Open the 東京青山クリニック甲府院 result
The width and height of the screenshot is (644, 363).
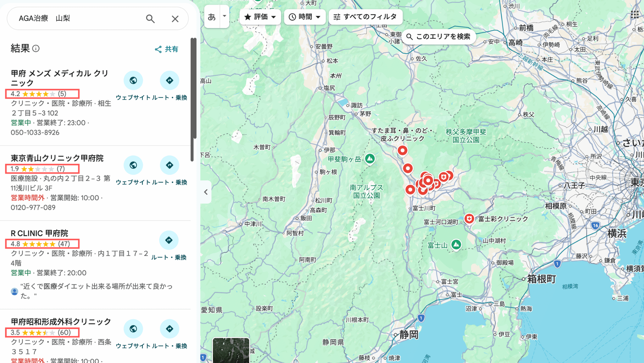click(57, 158)
